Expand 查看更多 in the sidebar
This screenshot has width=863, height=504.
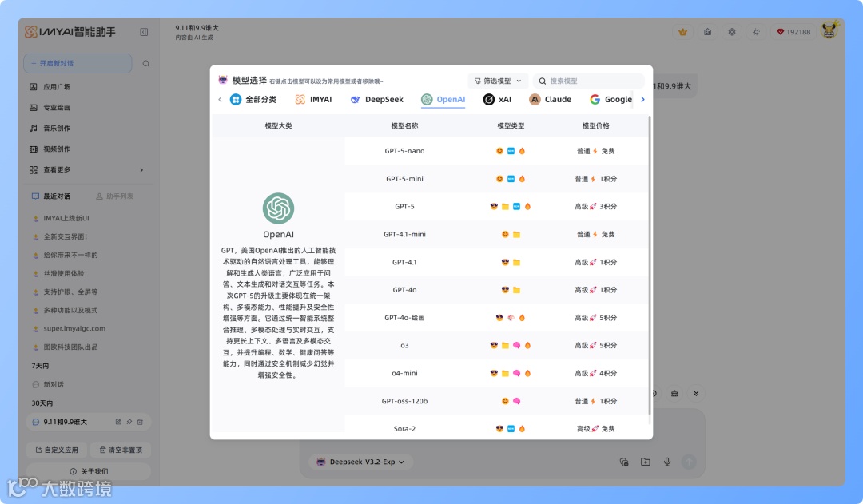[x=87, y=170]
